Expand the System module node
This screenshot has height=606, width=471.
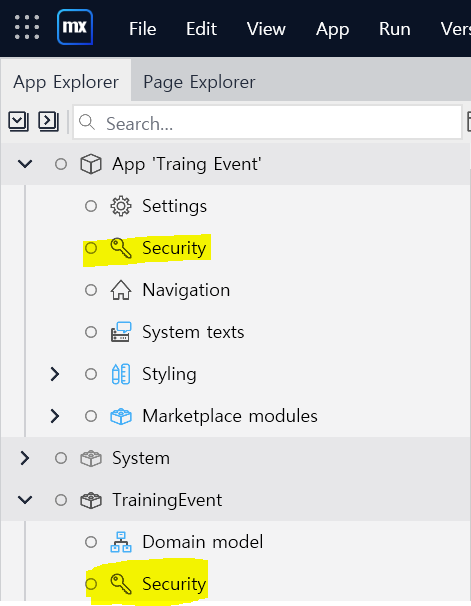(25, 458)
